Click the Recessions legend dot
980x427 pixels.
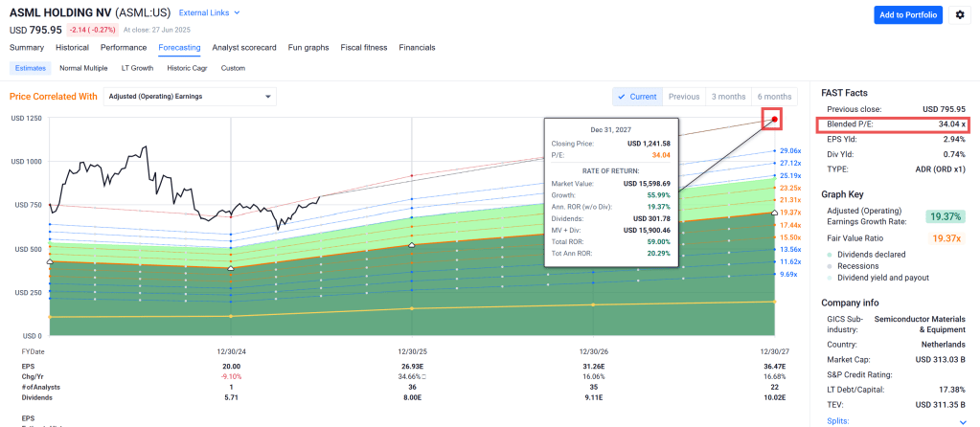(x=829, y=265)
